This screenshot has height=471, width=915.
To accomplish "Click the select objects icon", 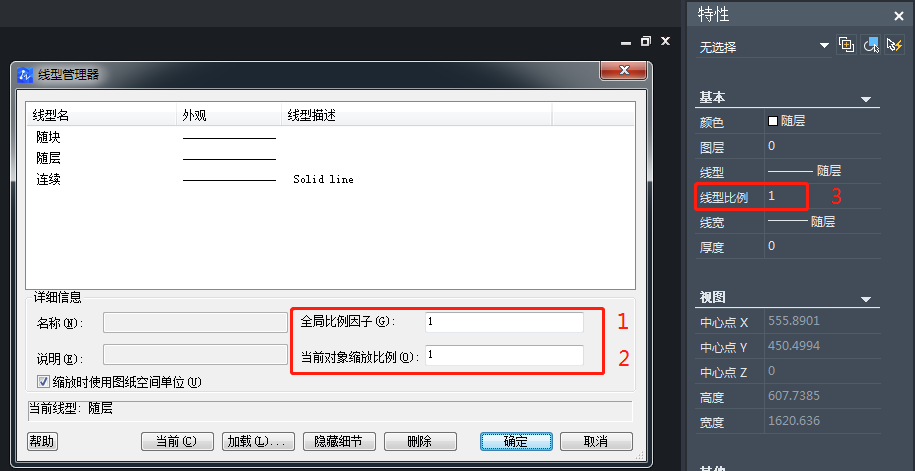I will coord(871,45).
